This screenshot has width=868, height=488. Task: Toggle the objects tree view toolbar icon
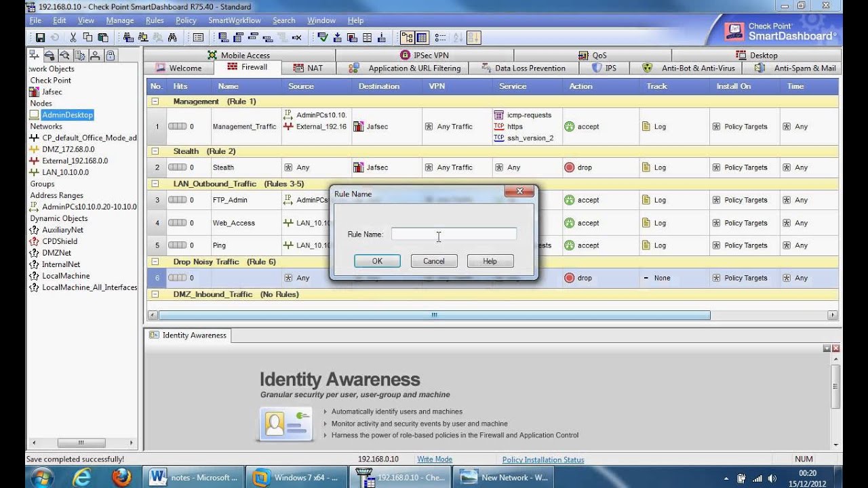tap(407, 37)
